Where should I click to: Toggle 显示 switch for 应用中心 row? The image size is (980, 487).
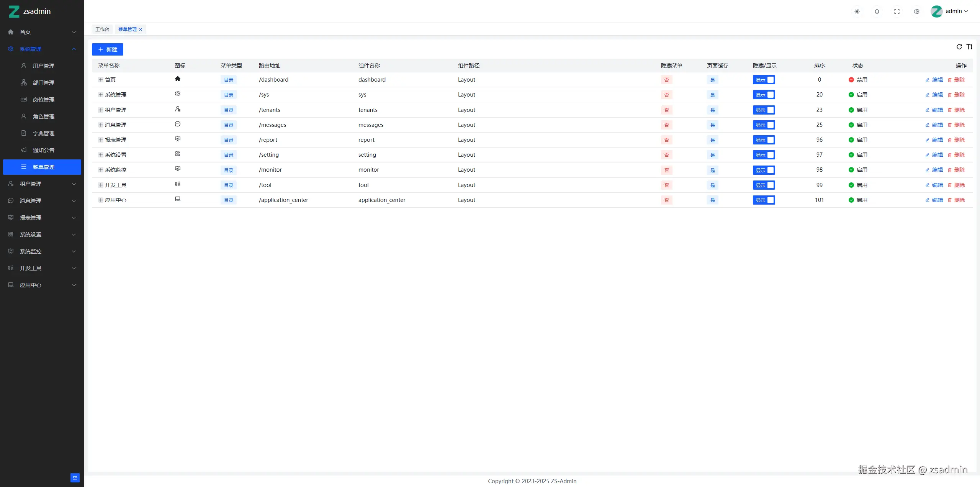click(764, 200)
